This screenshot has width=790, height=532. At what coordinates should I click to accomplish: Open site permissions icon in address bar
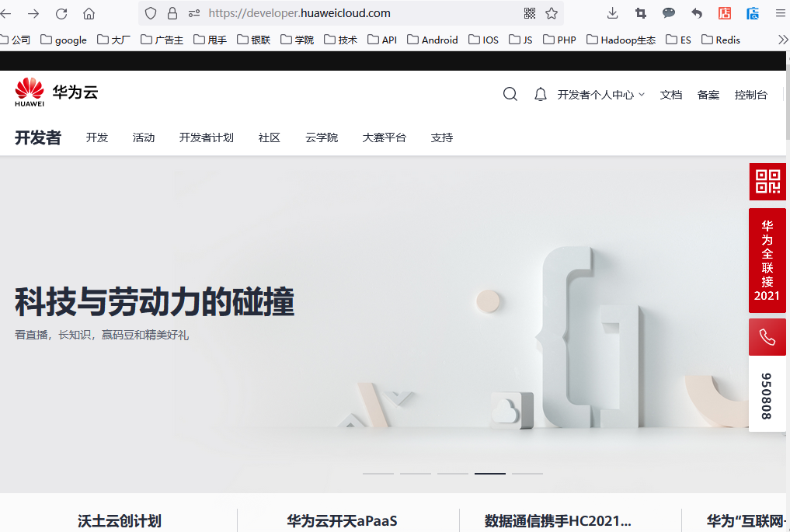point(194,14)
